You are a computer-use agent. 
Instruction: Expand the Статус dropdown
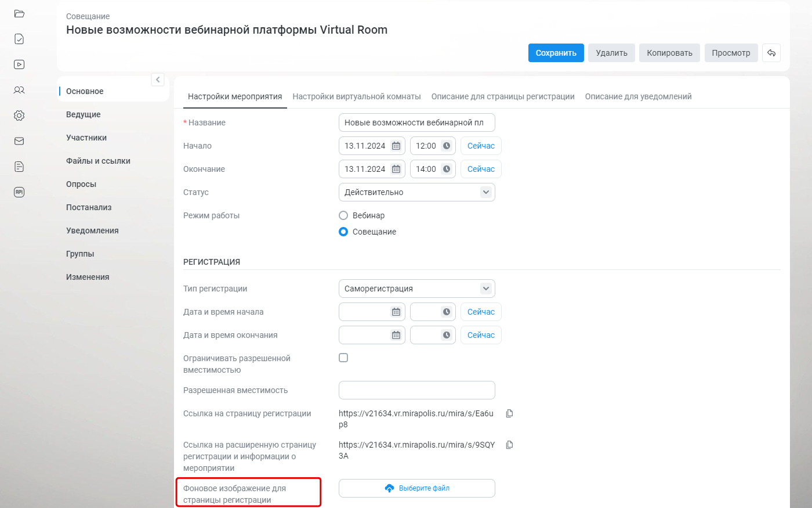click(x=417, y=192)
